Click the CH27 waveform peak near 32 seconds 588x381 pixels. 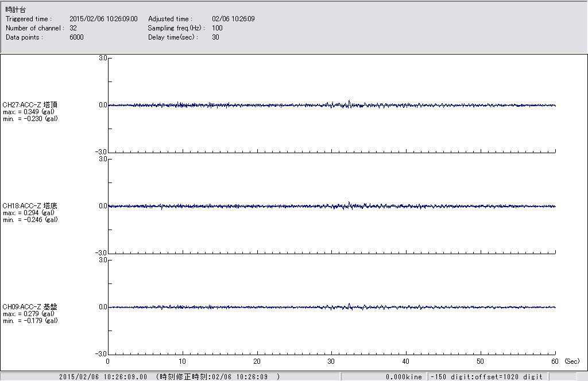349,102
